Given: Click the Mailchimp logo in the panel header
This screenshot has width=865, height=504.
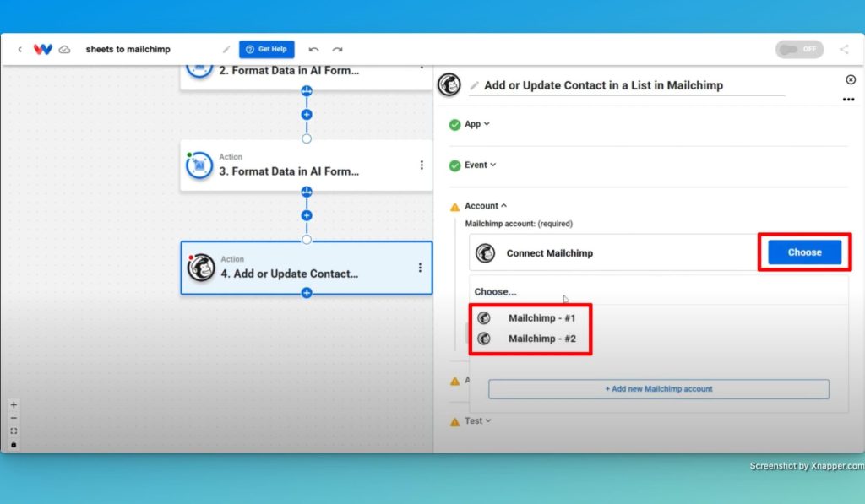Looking at the screenshot, I should (449, 85).
